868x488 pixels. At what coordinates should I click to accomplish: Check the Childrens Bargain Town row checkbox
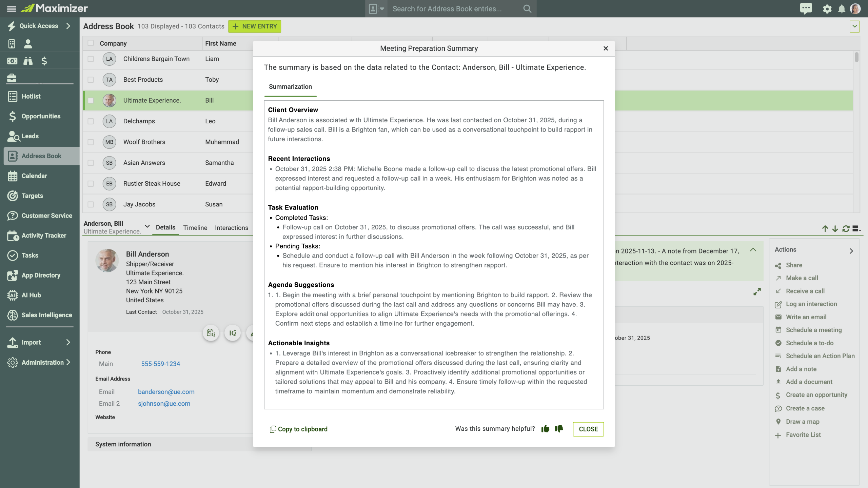[x=91, y=59]
